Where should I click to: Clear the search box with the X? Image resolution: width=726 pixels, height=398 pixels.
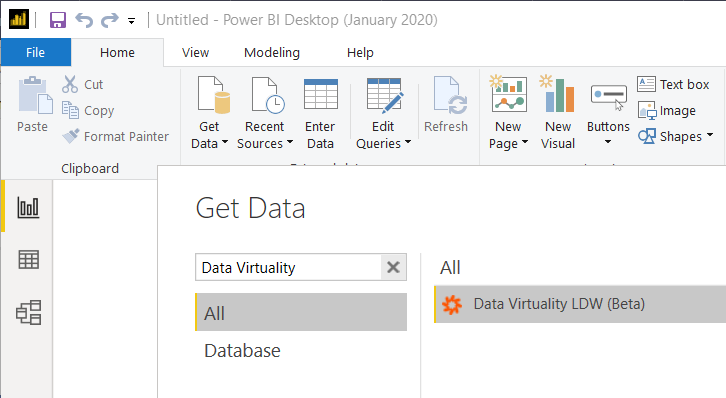coord(394,267)
